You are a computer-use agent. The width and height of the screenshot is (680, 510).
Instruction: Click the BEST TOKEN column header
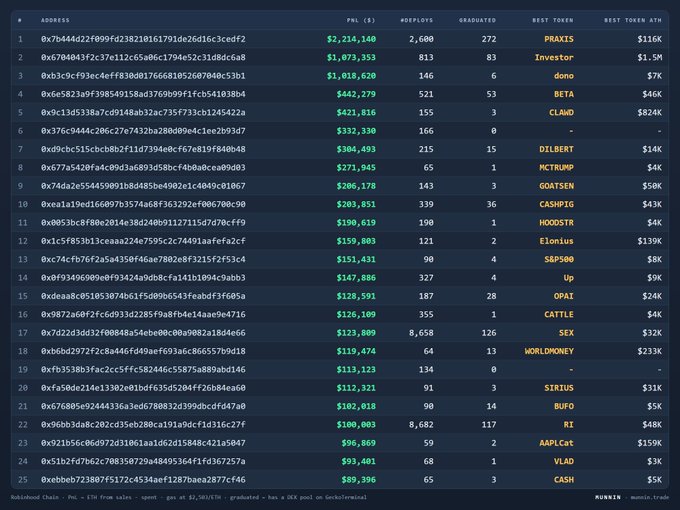pyautogui.click(x=552, y=20)
